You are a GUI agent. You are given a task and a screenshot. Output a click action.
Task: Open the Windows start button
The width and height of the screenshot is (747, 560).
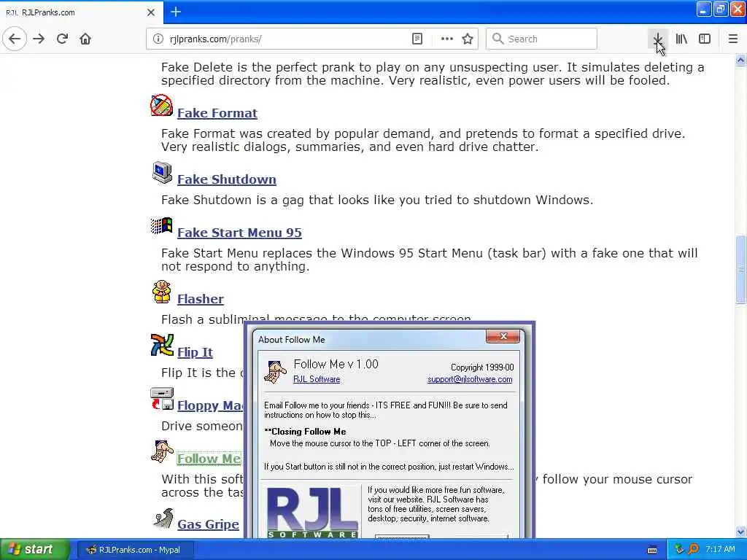click(x=35, y=549)
